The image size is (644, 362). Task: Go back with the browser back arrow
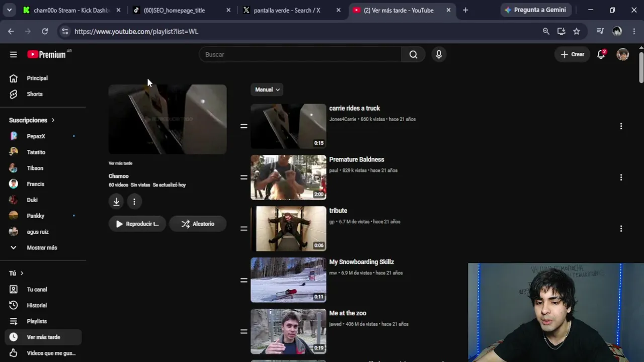click(11, 31)
